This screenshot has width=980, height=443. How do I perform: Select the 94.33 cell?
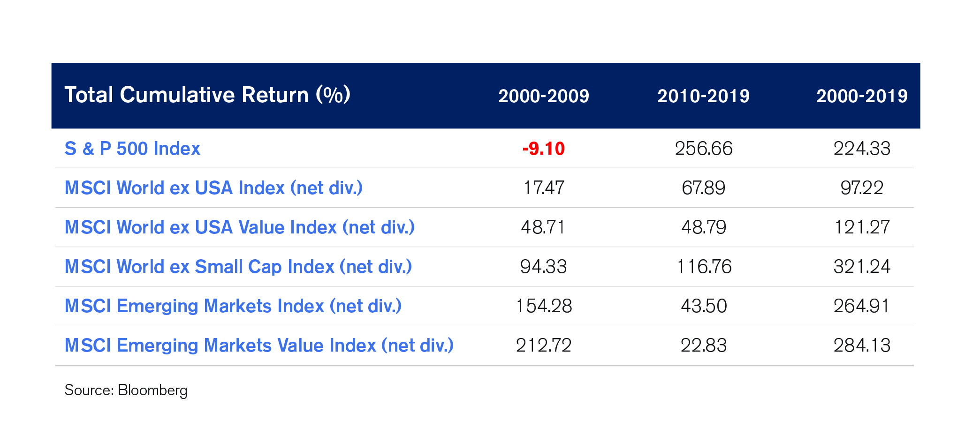[544, 267]
